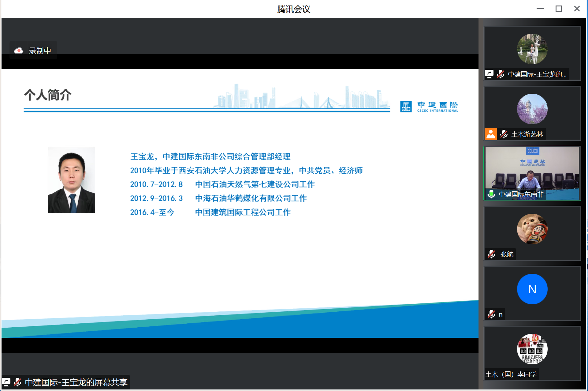Click 张航's cat avatar

click(x=532, y=229)
